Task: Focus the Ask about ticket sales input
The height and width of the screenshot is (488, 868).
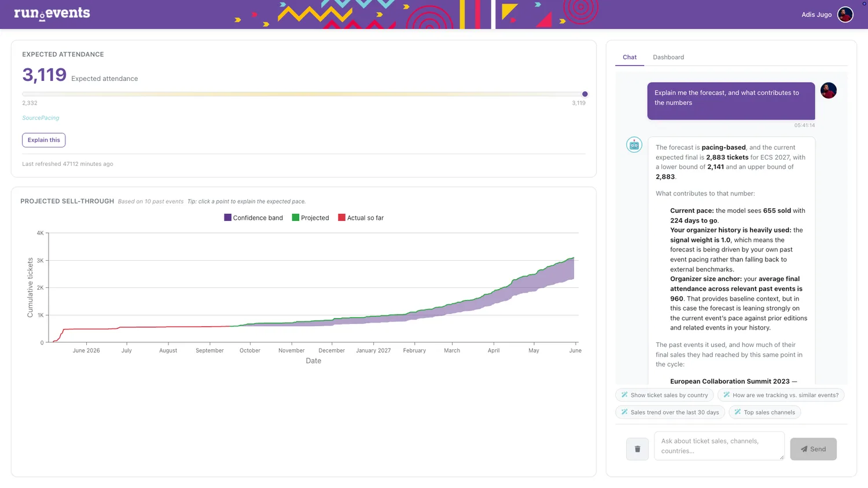Action: 719,446
